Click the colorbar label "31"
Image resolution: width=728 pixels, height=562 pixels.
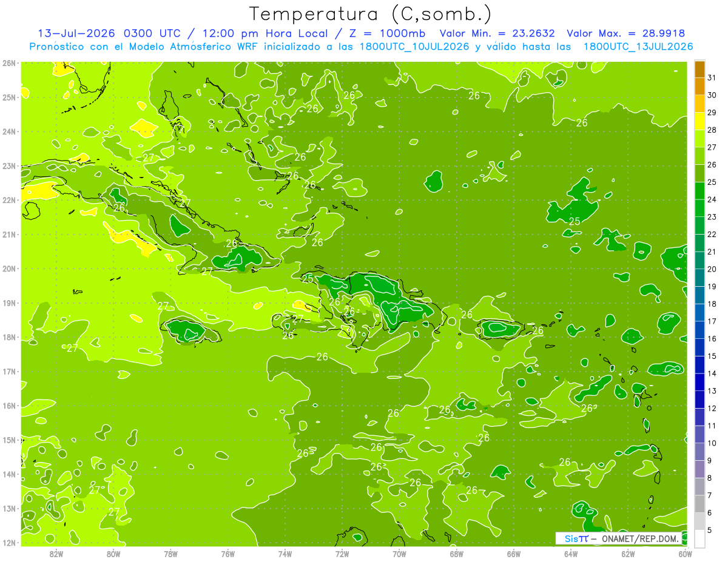click(x=712, y=78)
